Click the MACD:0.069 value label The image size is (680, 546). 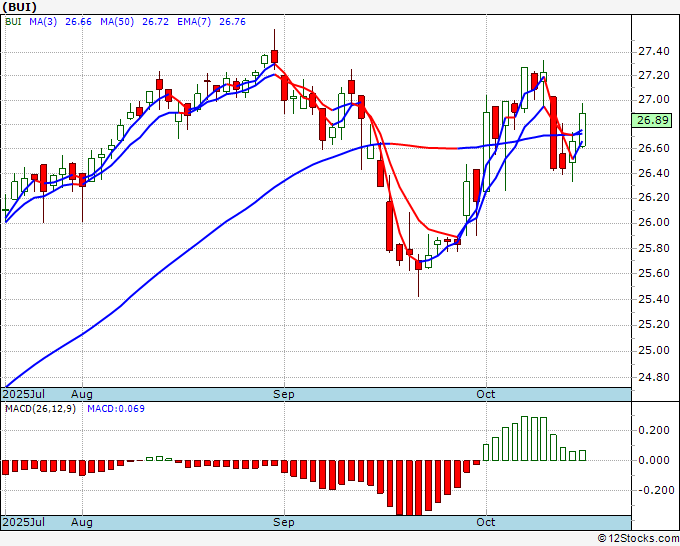[x=116, y=409]
